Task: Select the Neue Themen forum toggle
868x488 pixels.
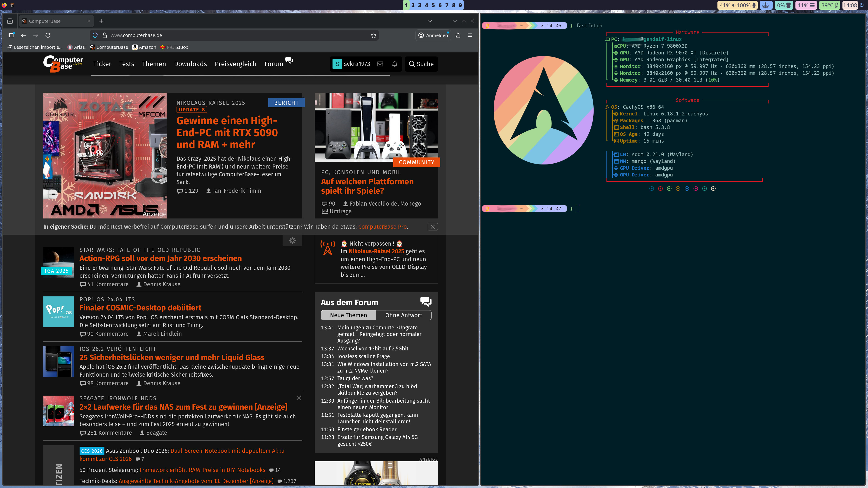Action: pyautogui.click(x=348, y=315)
